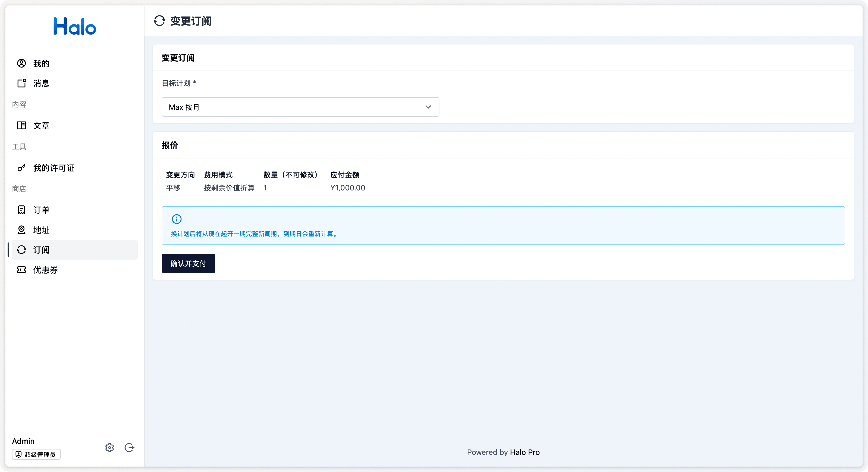The height and width of the screenshot is (472, 868).
Task: Open the 地址 menu item
Action: tap(75, 230)
